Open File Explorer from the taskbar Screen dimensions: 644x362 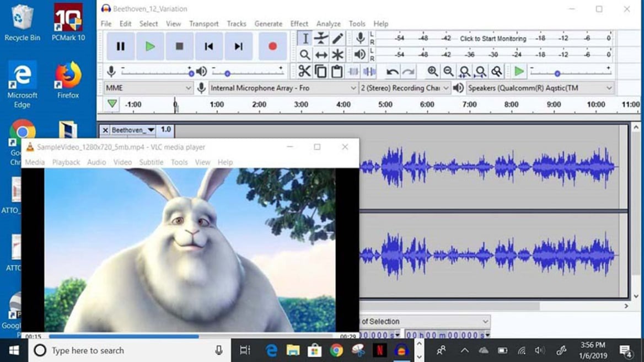pyautogui.click(x=293, y=350)
